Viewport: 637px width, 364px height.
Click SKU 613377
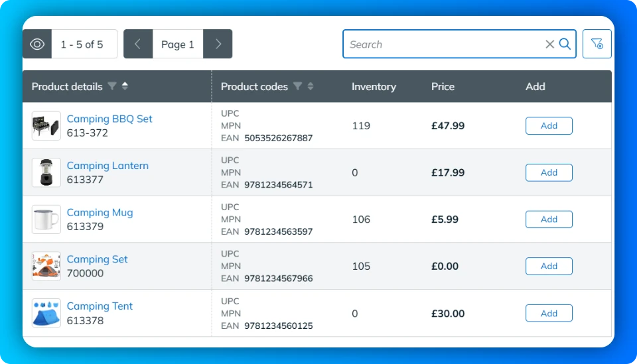(85, 180)
